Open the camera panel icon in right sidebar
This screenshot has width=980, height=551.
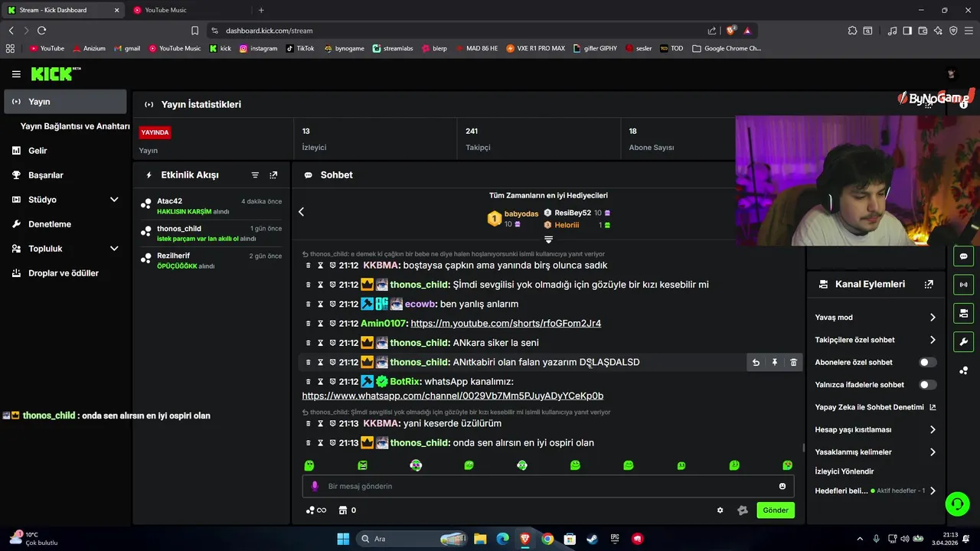(x=963, y=313)
